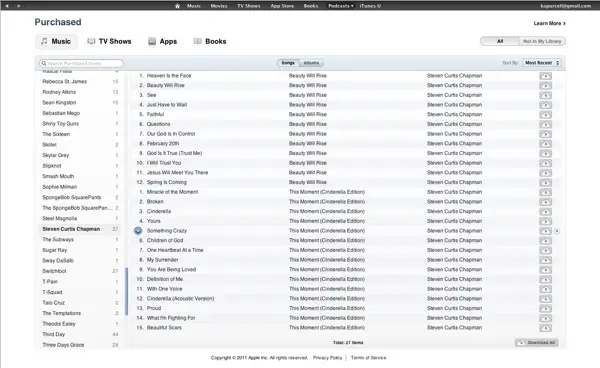Stop the preview playing on Something Crazy
The width and height of the screenshot is (600, 368).
(x=138, y=231)
